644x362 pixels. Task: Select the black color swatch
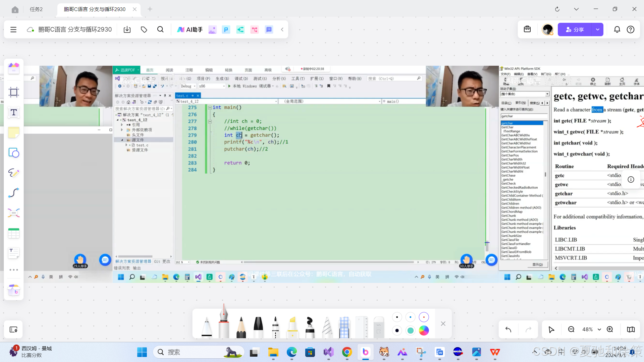pos(397,330)
